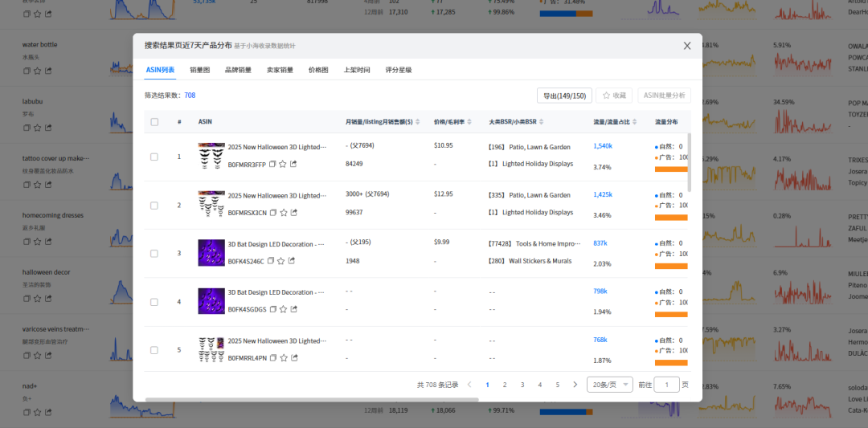Open the external link icon for B0FK4S246C

click(x=291, y=261)
